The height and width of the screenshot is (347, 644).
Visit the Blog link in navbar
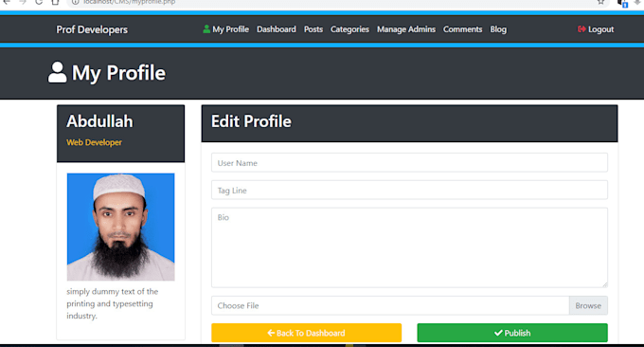point(498,29)
